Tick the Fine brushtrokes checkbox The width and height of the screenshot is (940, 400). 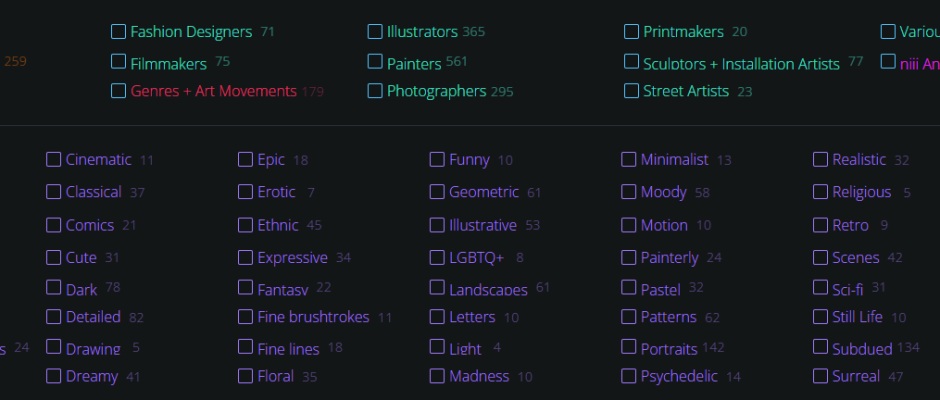click(x=245, y=317)
